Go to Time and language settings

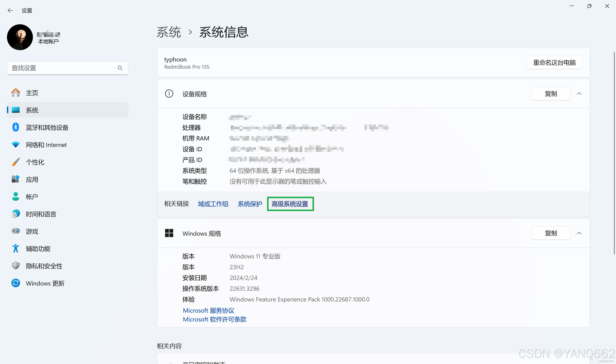(41, 214)
